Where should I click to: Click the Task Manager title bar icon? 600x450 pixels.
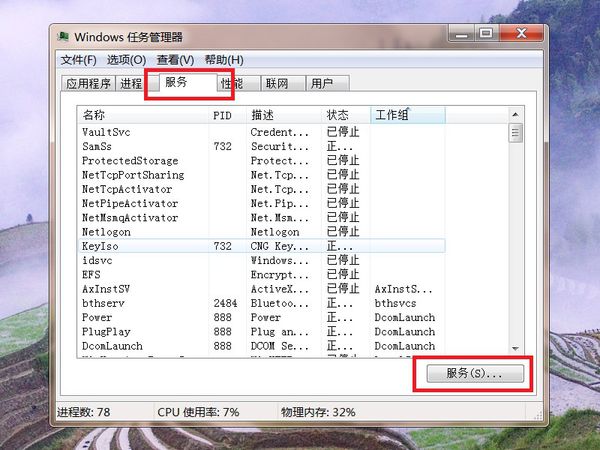click(63, 37)
